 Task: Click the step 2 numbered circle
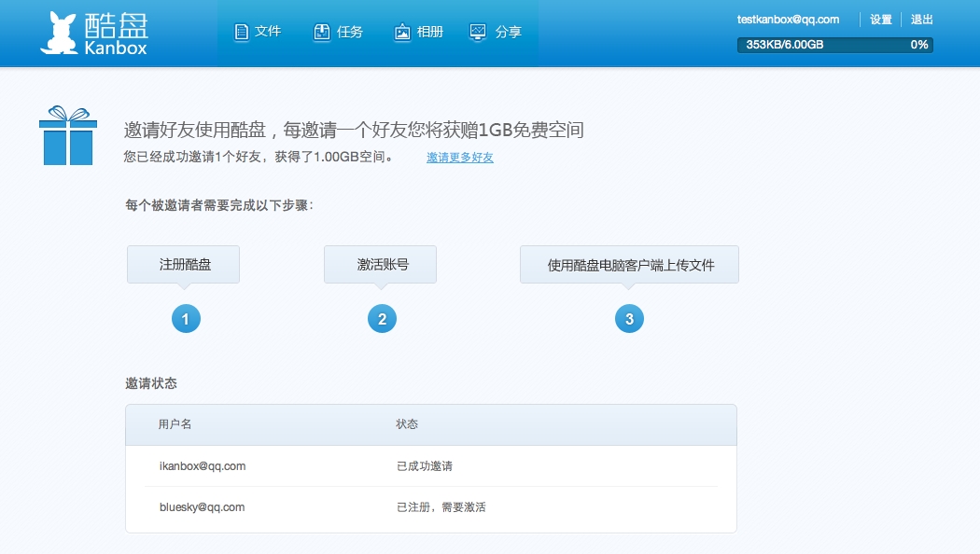coord(382,319)
